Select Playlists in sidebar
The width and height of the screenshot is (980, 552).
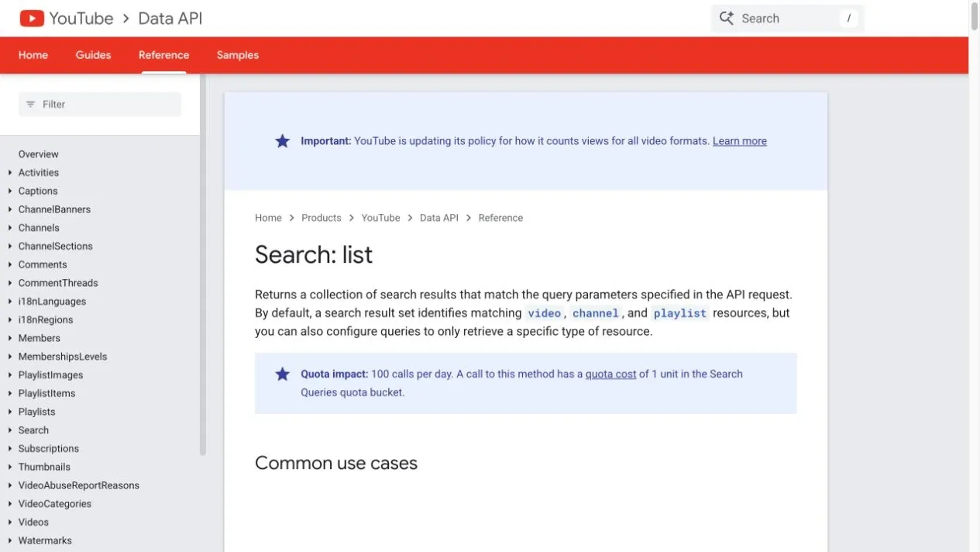(36, 412)
